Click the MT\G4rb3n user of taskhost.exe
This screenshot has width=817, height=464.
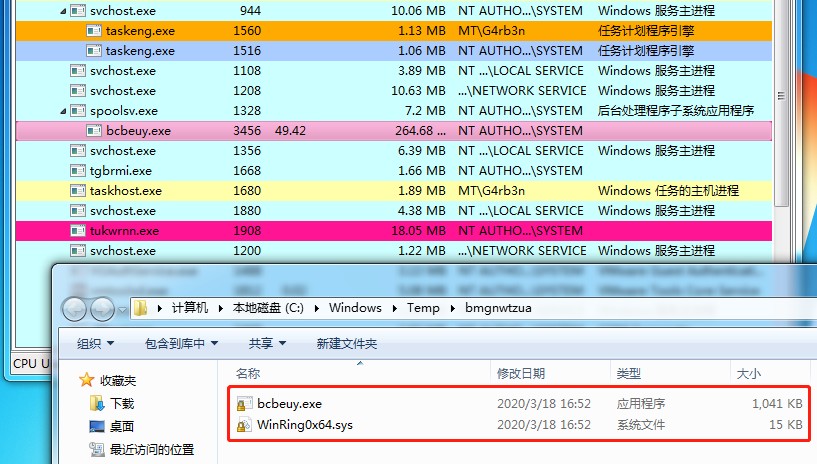point(491,191)
